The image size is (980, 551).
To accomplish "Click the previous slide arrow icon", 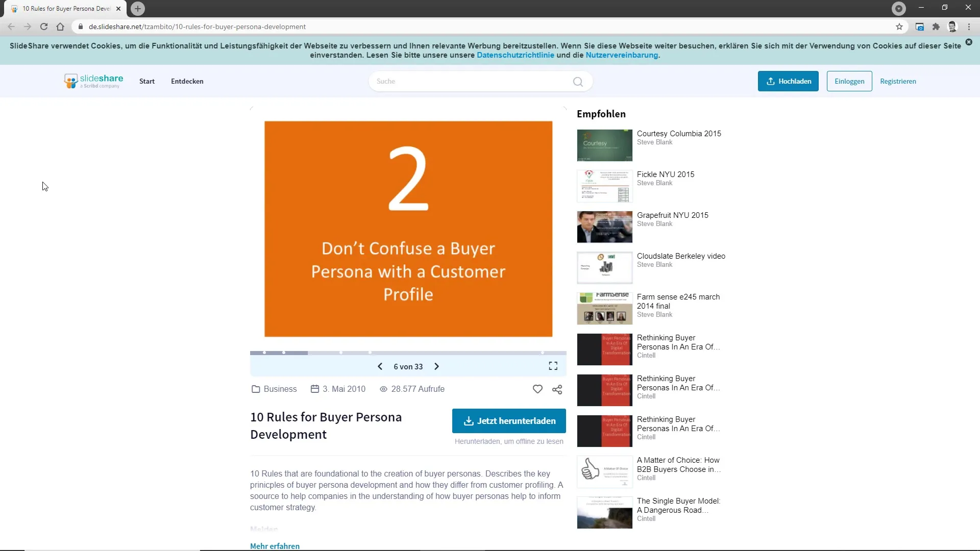I will point(380,367).
